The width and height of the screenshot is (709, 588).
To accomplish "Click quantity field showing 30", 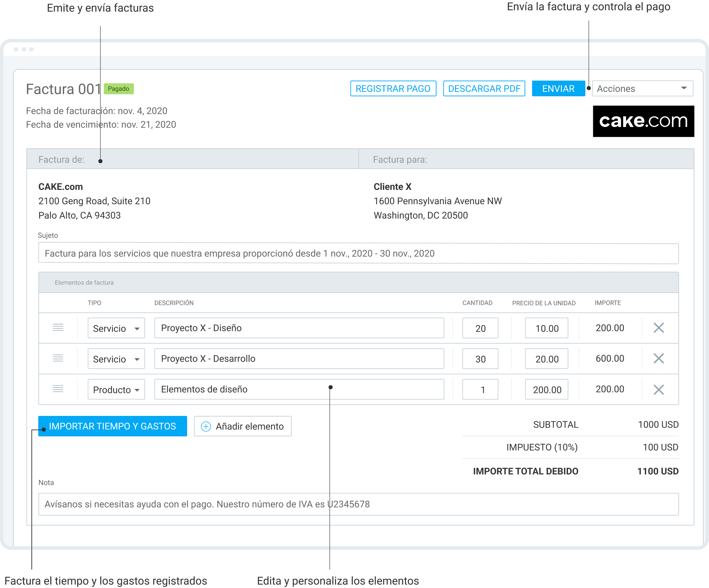I will pyautogui.click(x=480, y=359).
